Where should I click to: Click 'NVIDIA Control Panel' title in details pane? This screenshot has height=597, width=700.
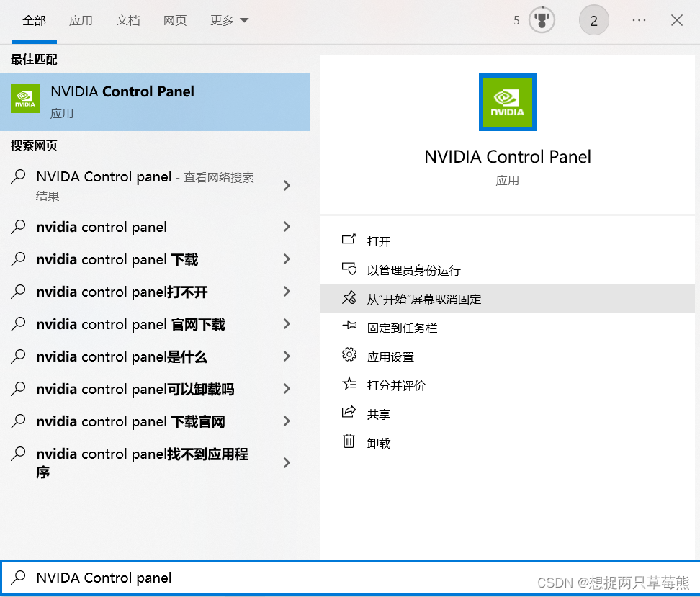point(508,157)
